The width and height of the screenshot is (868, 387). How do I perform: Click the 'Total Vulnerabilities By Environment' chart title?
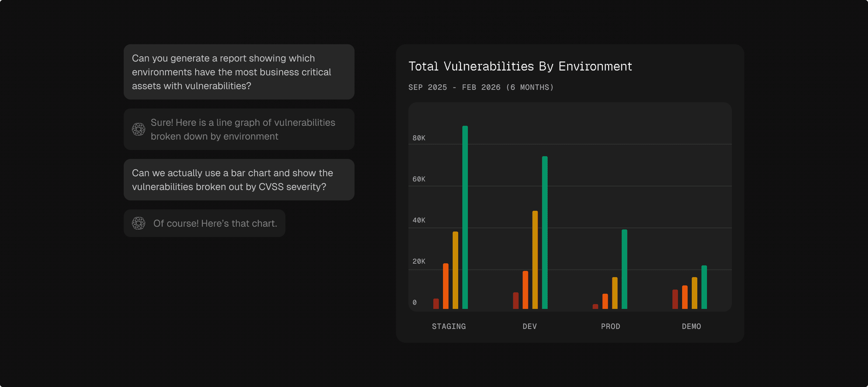click(520, 66)
